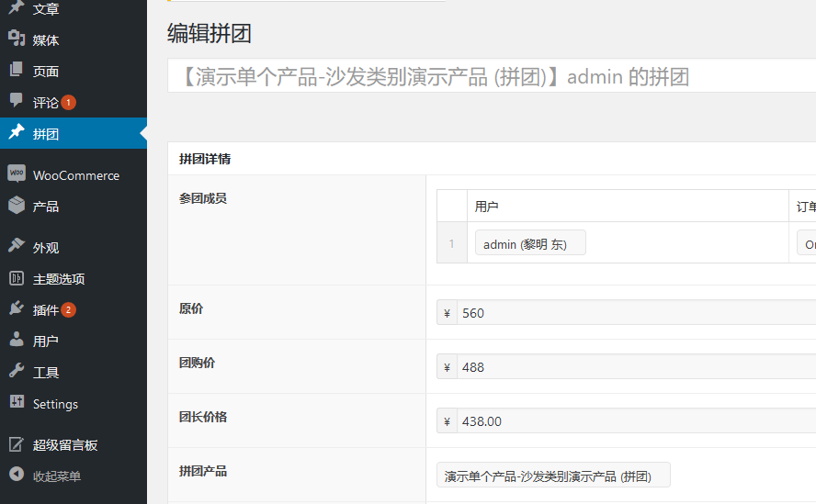
Task: Click the media icon beside 媒体
Action: [17, 39]
